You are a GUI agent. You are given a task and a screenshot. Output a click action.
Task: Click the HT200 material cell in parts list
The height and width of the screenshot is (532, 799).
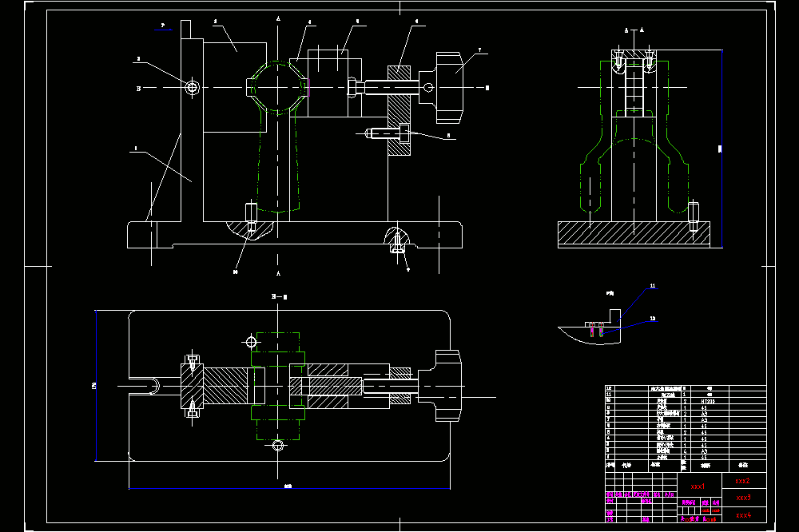[x=708, y=402]
